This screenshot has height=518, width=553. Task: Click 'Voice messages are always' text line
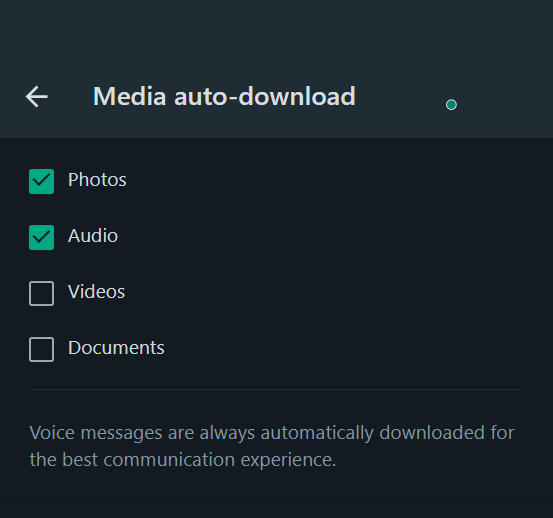pos(142,433)
